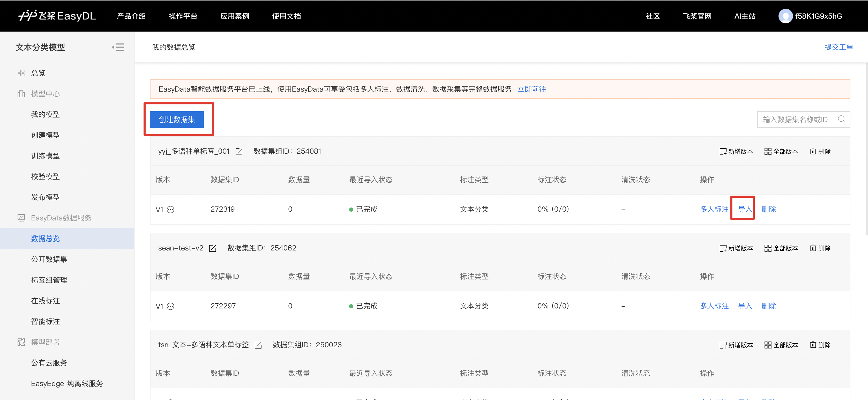
Task: Collapse the sidebar with the menu-fold icon
Action: (x=118, y=47)
